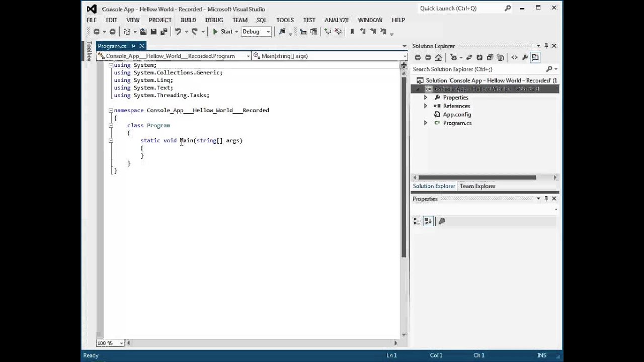The width and height of the screenshot is (644, 362).
Task: Open the class navigation dropdown showing Program
Action: [174, 56]
